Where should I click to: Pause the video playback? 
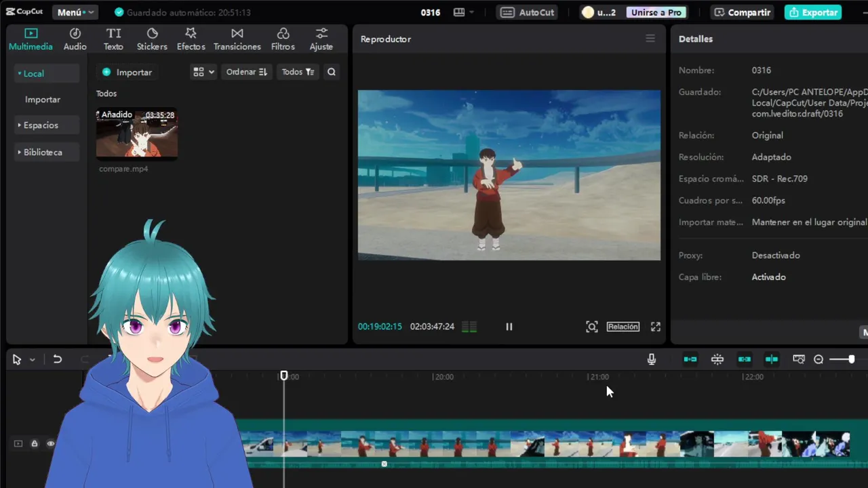tap(509, 327)
